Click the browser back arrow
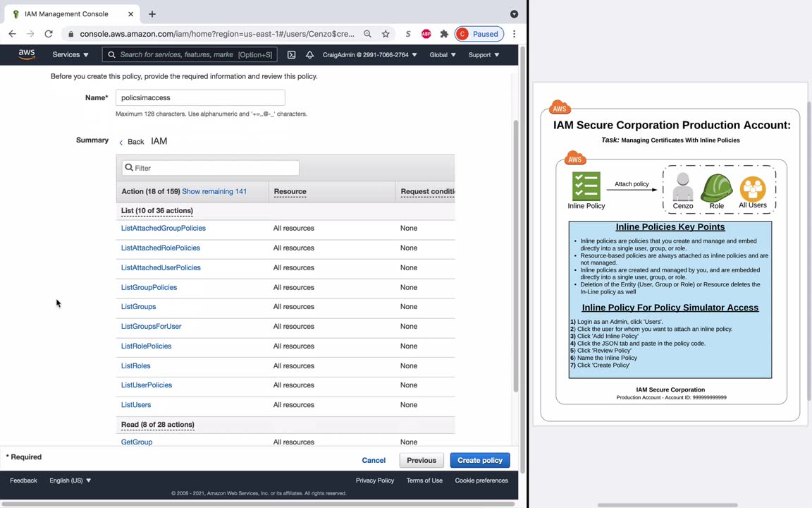The height and width of the screenshot is (508, 812). tap(13, 34)
